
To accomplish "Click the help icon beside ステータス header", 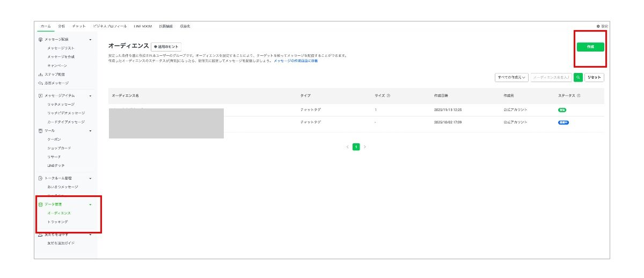I will pos(579,96).
